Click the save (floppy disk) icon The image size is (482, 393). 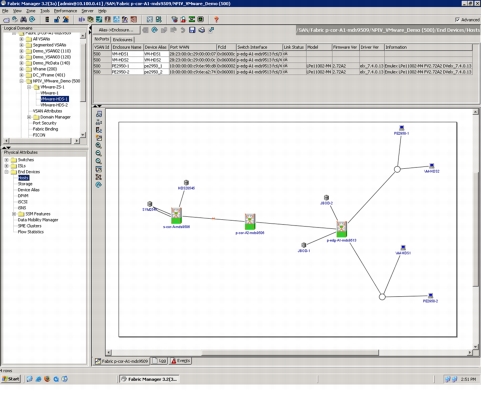click(x=192, y=30)
